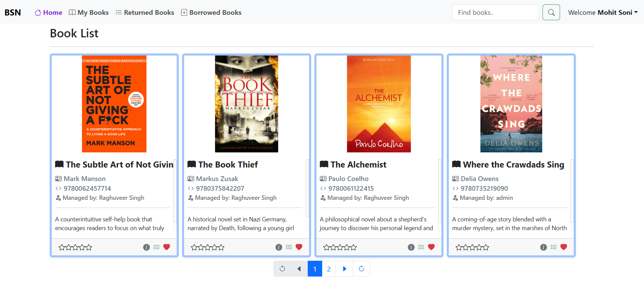Click the star rating on The Alchemist card

point(340,248)
